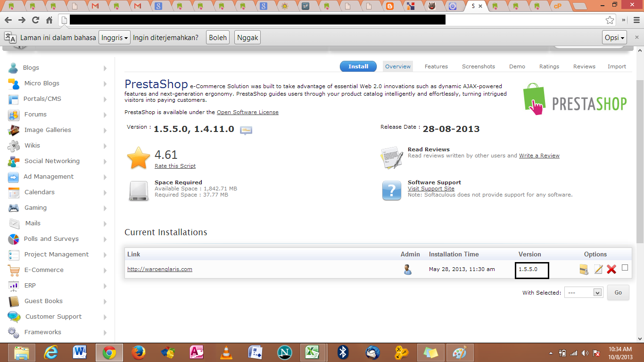Open the Opsi translate options dropdown
Screen dimensions: 644x362
[x=615, y=38]
